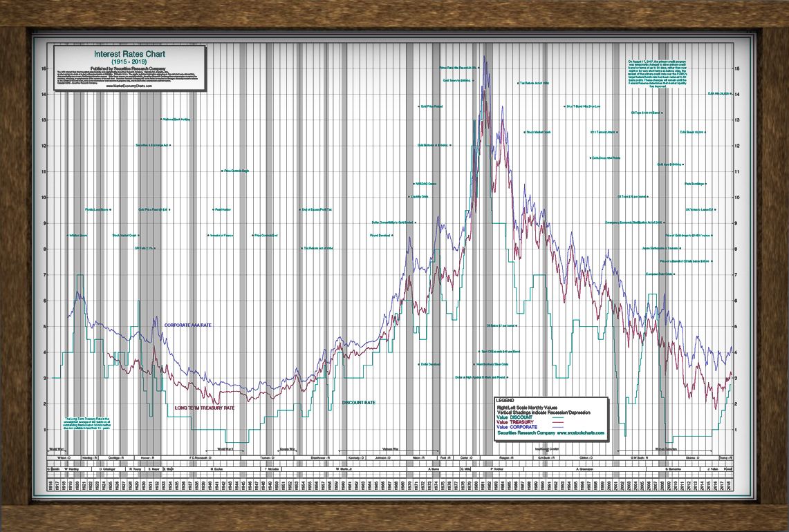Click the 'Price Controls End' annotation
The image size is (789, 532).
(x=265, y=236)
